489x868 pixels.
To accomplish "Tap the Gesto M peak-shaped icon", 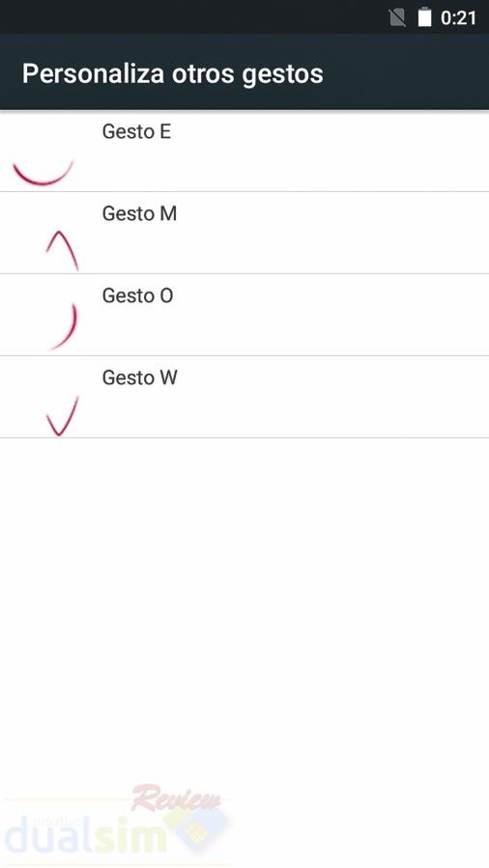I will coord(62,251).
